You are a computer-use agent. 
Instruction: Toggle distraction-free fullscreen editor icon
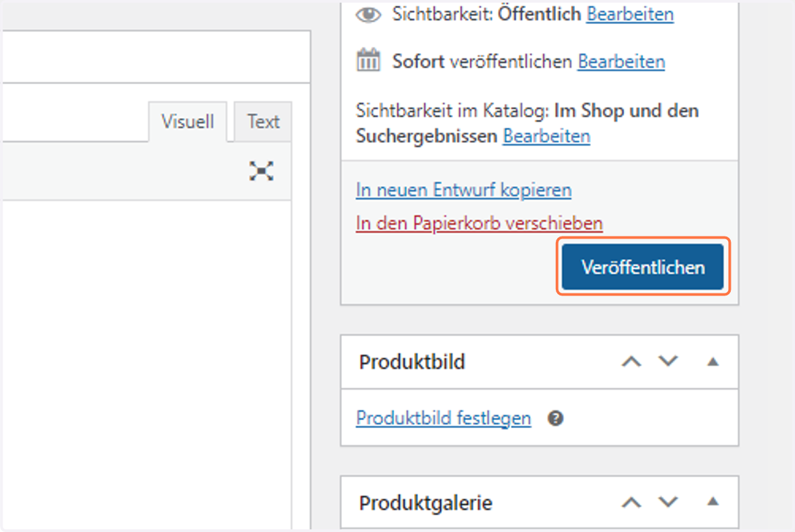(x=262, y=171)
